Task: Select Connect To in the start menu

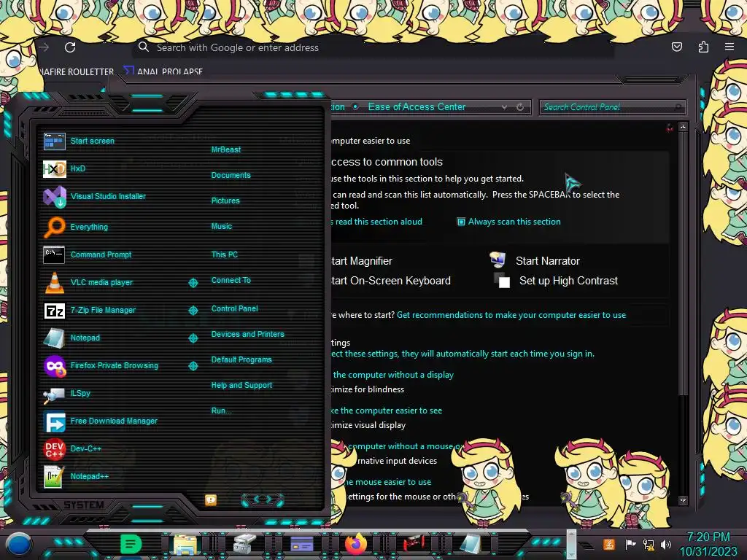Action: 231,280
